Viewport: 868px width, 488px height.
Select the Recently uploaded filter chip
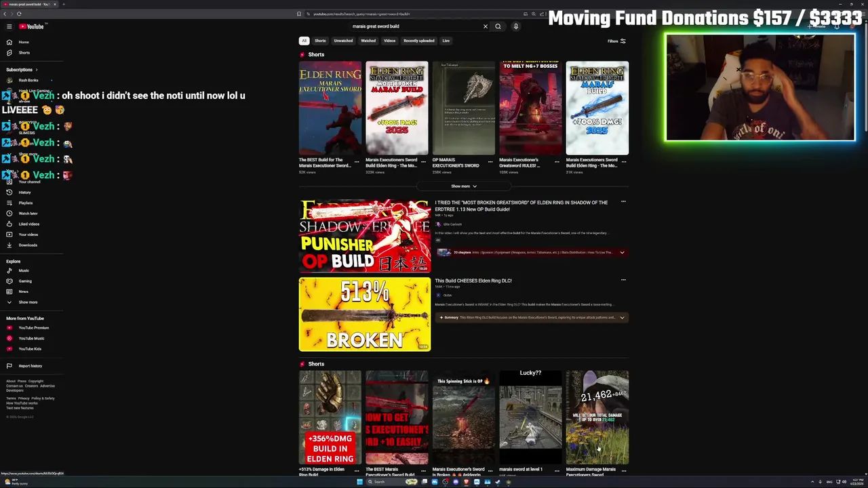pyautogui.click(x=419, y=41)
